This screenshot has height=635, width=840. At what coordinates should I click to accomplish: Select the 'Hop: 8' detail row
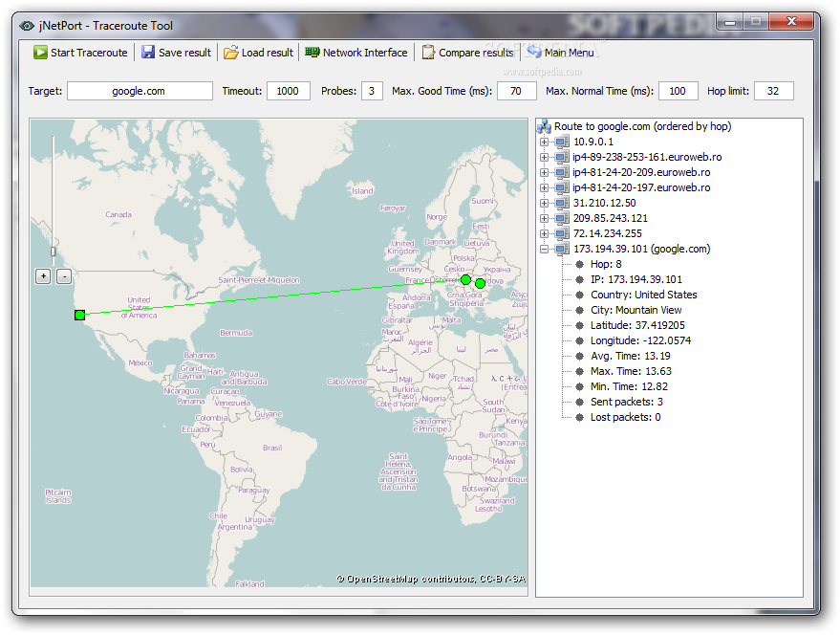[x=606, y=264]
